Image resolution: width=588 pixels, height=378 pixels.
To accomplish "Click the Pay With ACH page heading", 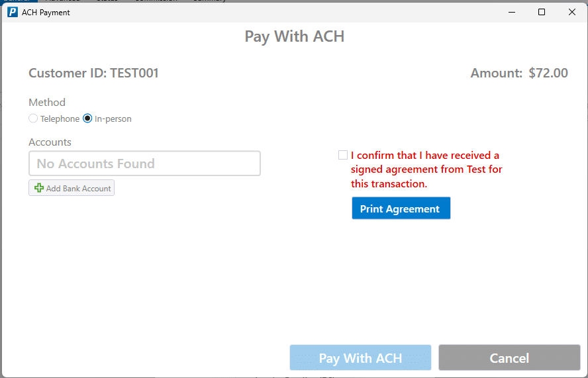I will point(295,36).
